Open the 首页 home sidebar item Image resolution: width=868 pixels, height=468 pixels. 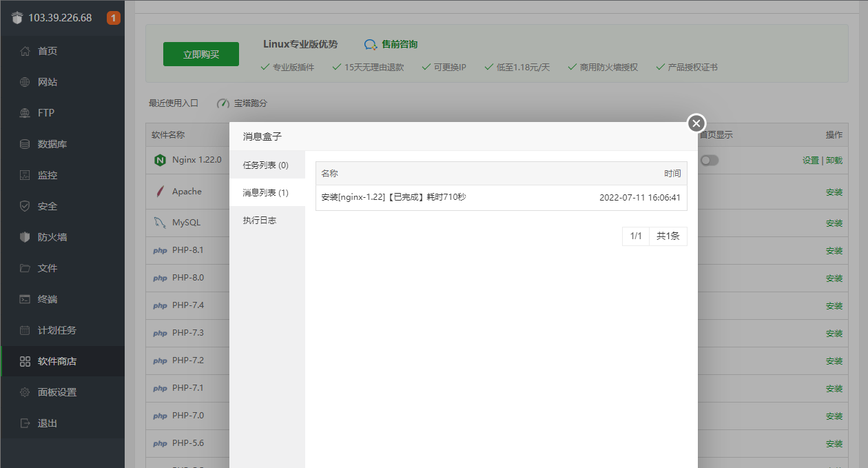(x=62, y=51)
